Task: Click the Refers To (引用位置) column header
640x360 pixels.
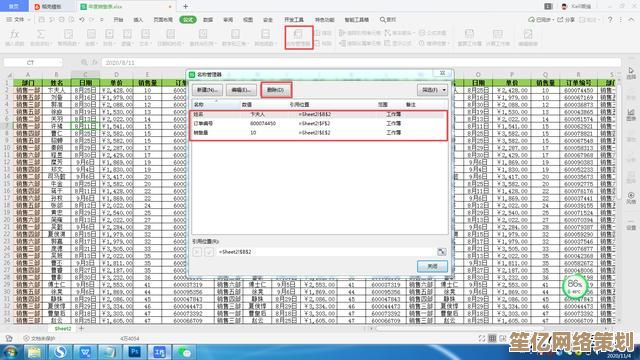Action: pos(299,105)
